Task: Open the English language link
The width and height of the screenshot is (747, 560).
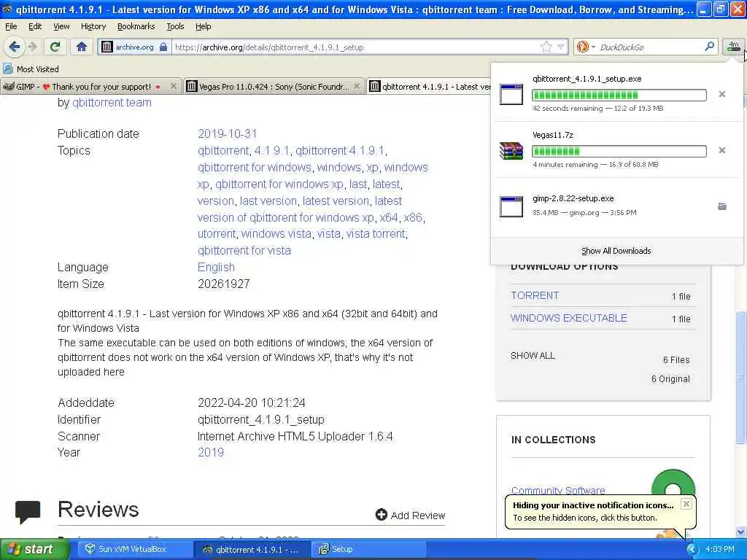Action: point(216,267)
